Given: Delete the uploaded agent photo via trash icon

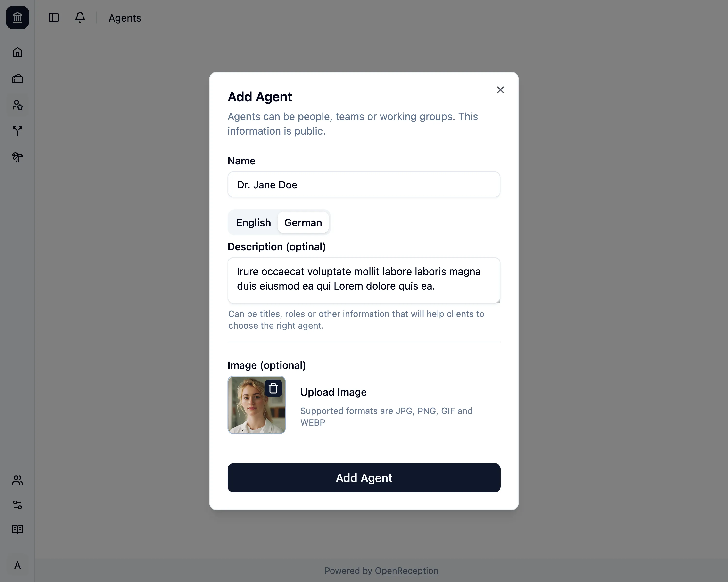Looking at the screenshot, I should [x=273, y=388].
